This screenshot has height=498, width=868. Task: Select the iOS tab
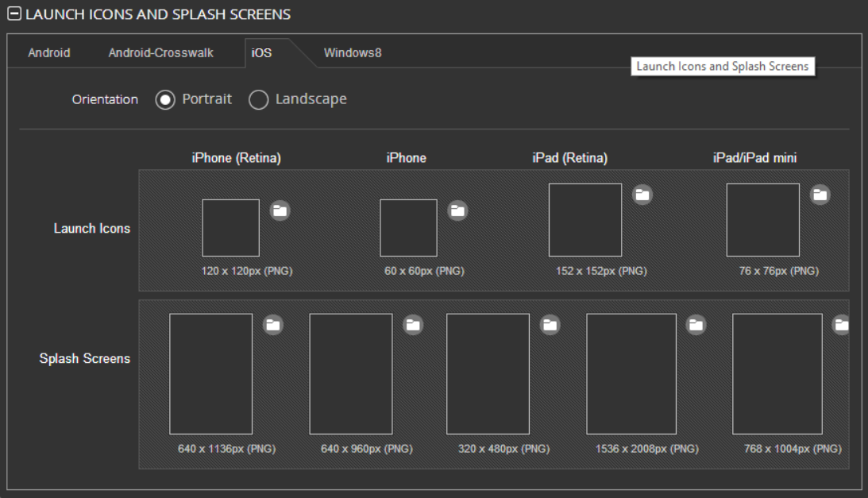(261, 52)
